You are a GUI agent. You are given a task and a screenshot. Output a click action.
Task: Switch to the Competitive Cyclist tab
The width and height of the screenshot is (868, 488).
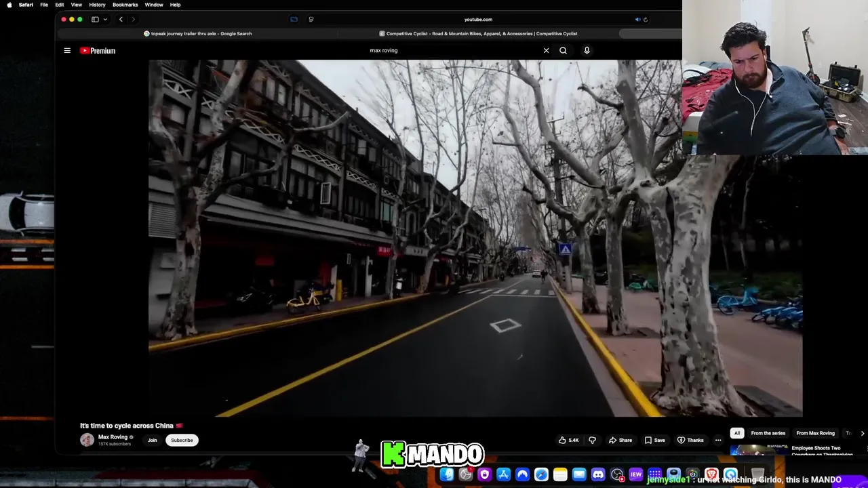point(479,33)
